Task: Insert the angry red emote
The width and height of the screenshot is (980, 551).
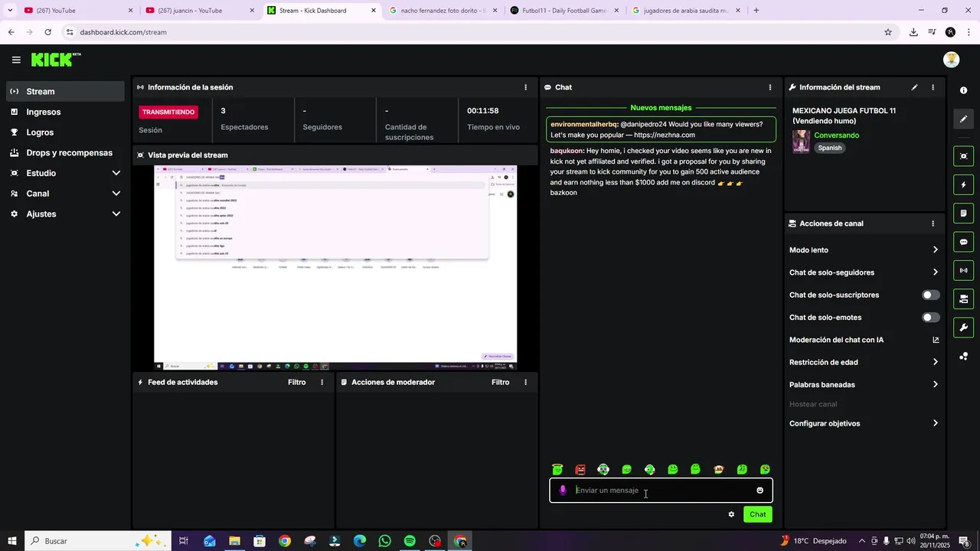Action: (x=580, y=469)
